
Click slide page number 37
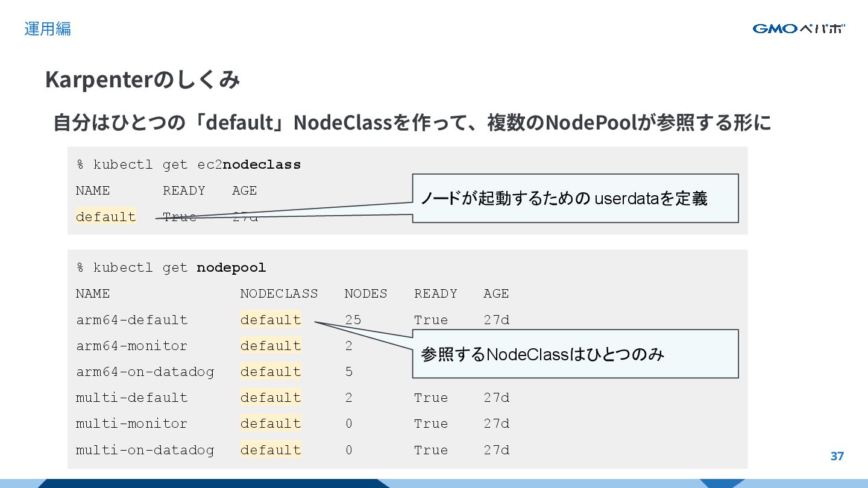[837, 456]
